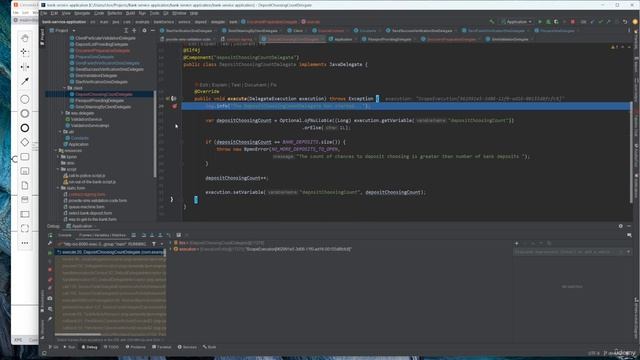Click the watch expression input field
Viewport: 640px width, 360px height.
tap(568, 252)
